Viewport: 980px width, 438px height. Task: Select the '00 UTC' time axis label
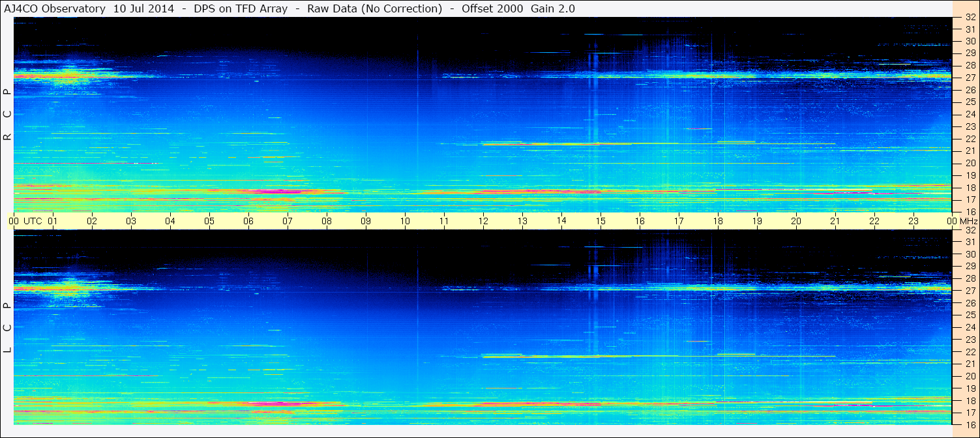tap(25, 221)
